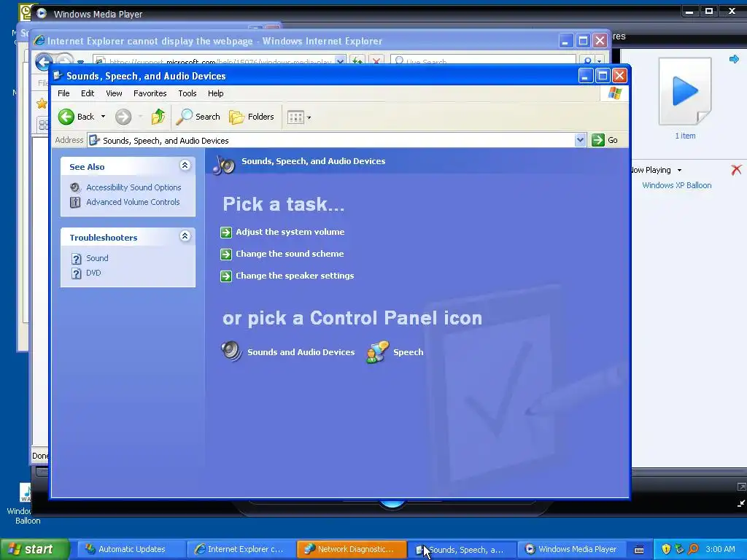
Task: Click Internet Explorer stop X icon
Action: 376,61
